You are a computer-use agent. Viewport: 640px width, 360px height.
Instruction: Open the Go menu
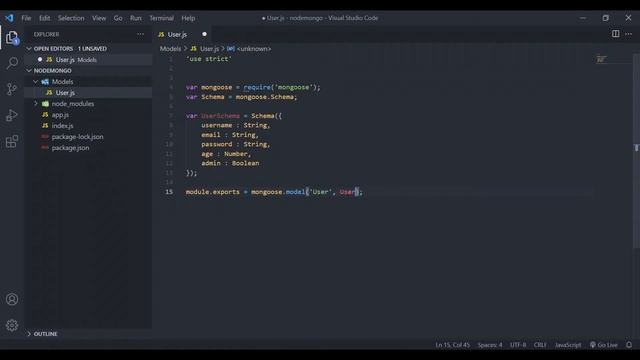[x=118, y=18]
